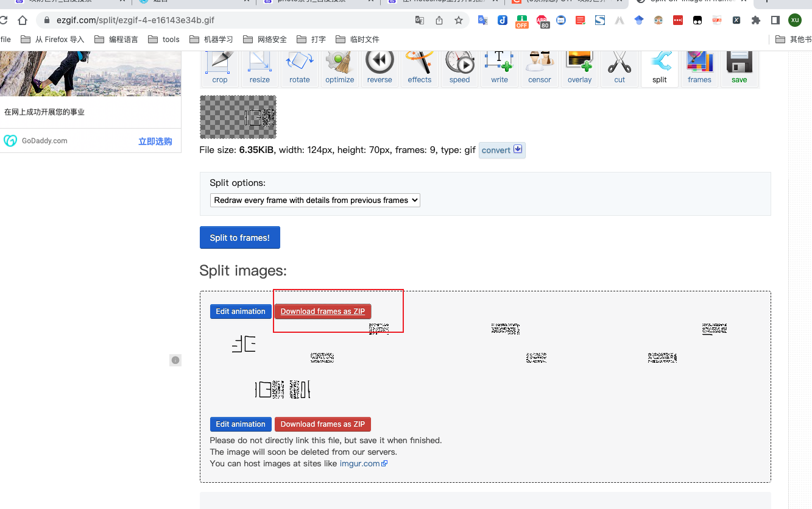Click the save floppy disk icon
The height and width of the screenshot is (509, 812).
739,63
